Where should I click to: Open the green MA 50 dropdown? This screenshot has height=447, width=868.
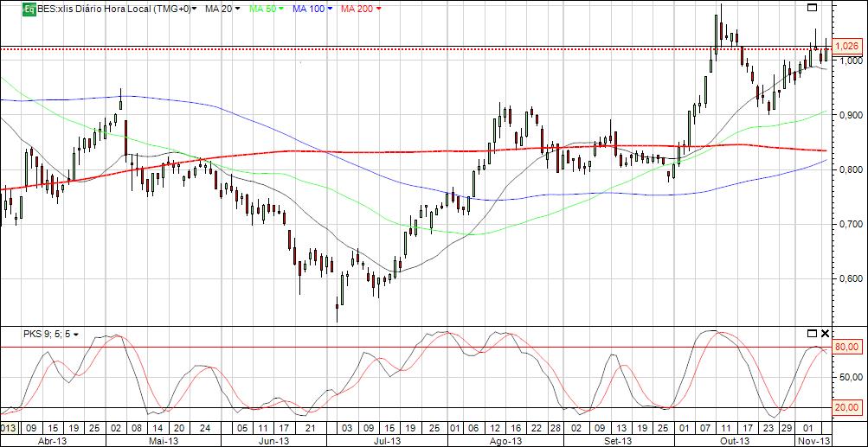tap(267, 9)
